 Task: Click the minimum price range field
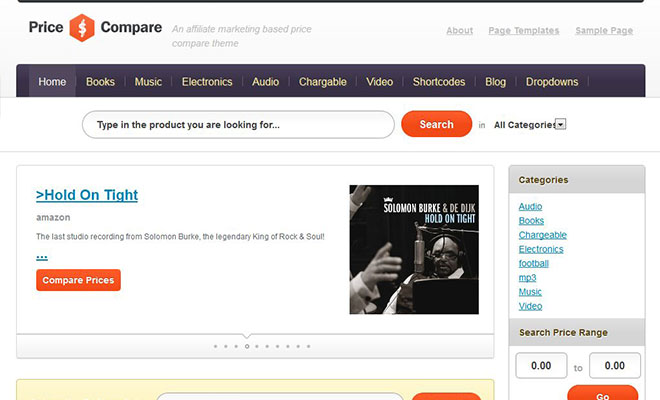pos(541,366)
